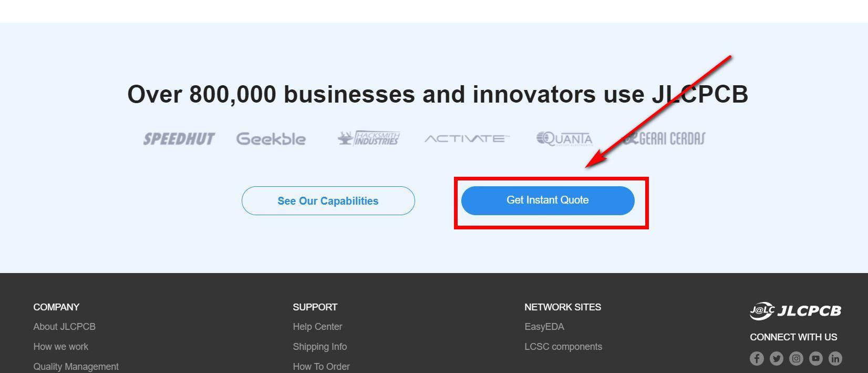
Task: Visit the YouTube channel icon
Action: (x=815, y=358)
